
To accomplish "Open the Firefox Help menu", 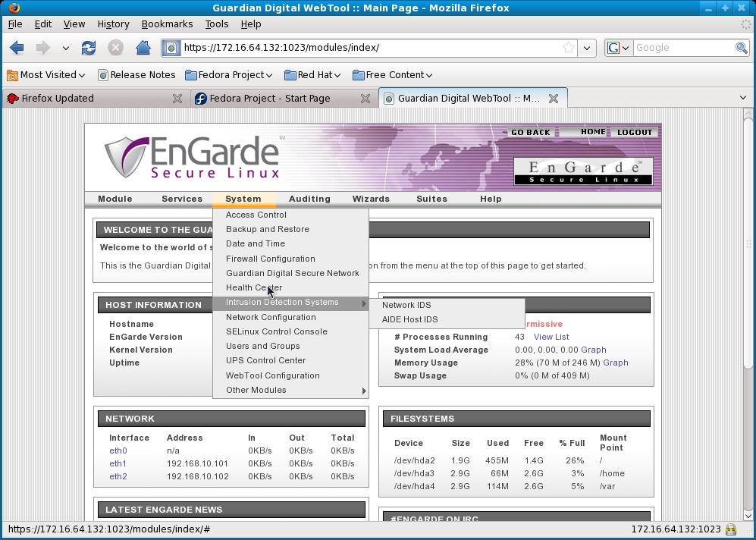I will [x=251, y=24].
